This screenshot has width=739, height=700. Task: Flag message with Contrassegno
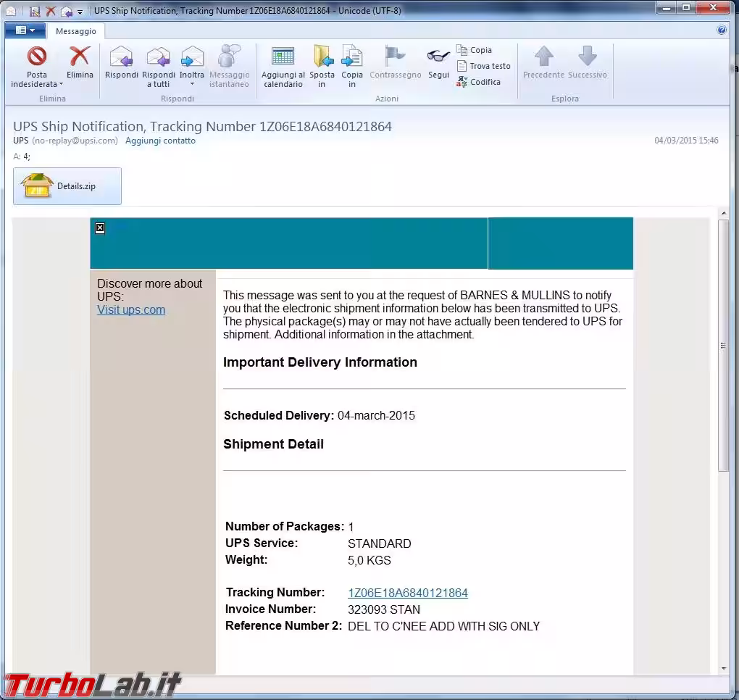pos(396,62)
